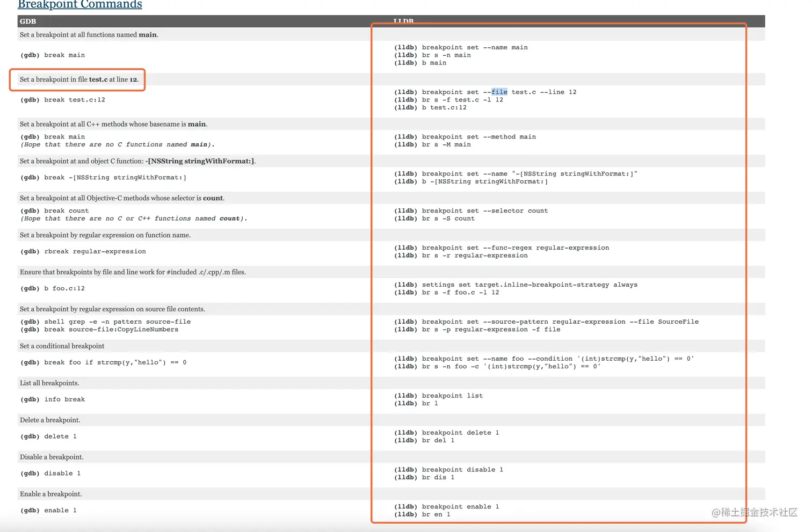The width and height of the screenshot is (812, 532).
Task: Click '(gdb) rbreak regular-expression' command
Action: click(x=83, y=252)
